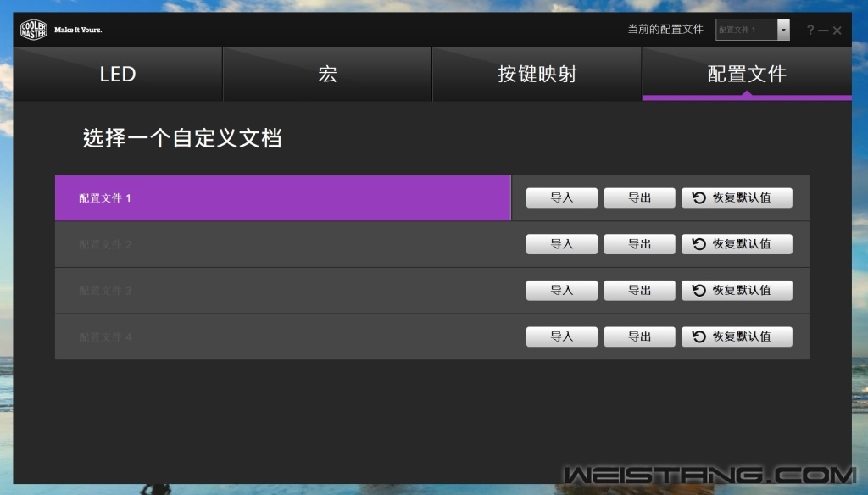This screenshot has height=495, width=868.
Task: Pick the 配置文件 4 profile row
Action: coord(282,337)
